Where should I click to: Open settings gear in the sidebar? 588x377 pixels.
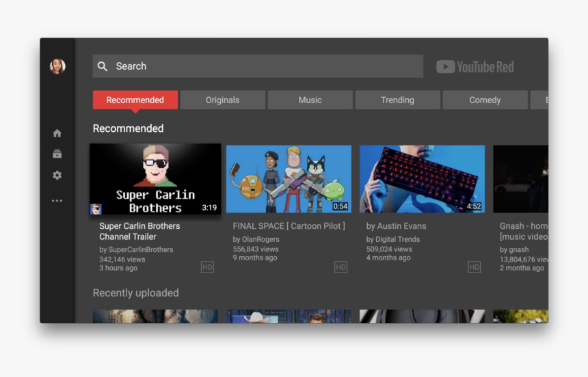click(57, 175)
